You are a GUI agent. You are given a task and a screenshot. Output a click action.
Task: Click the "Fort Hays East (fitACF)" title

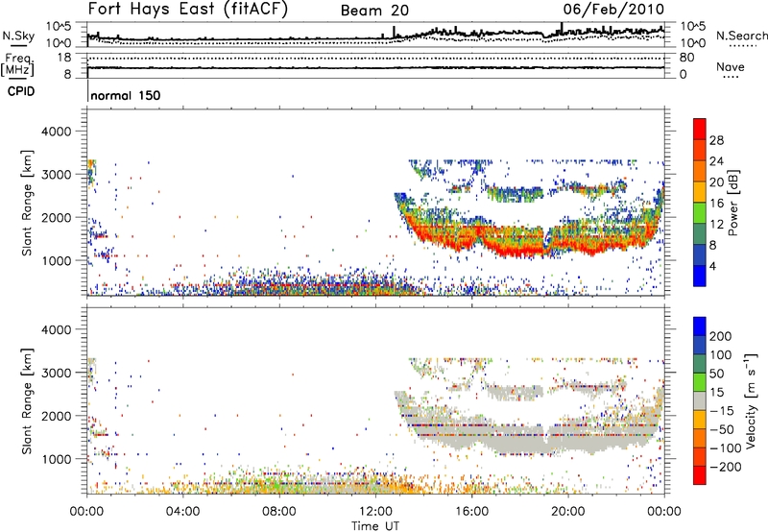(x=188, y=9)
